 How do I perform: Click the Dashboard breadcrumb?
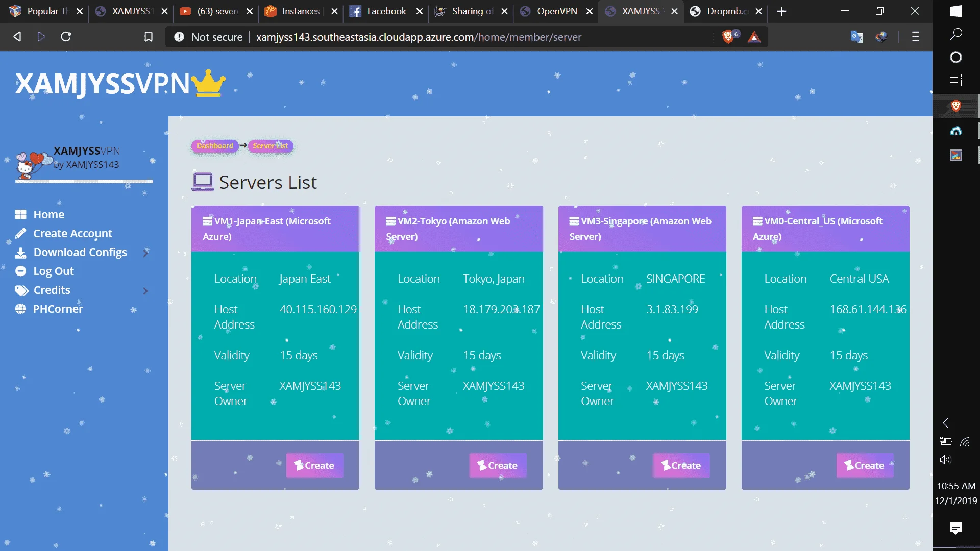pyautogui.click(x=215, y=146)
